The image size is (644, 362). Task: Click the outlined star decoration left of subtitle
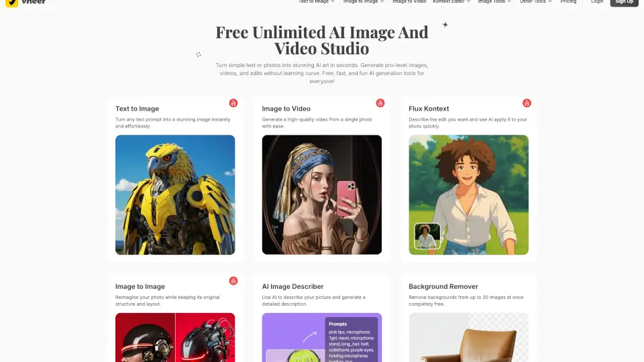tap(199, 54)
